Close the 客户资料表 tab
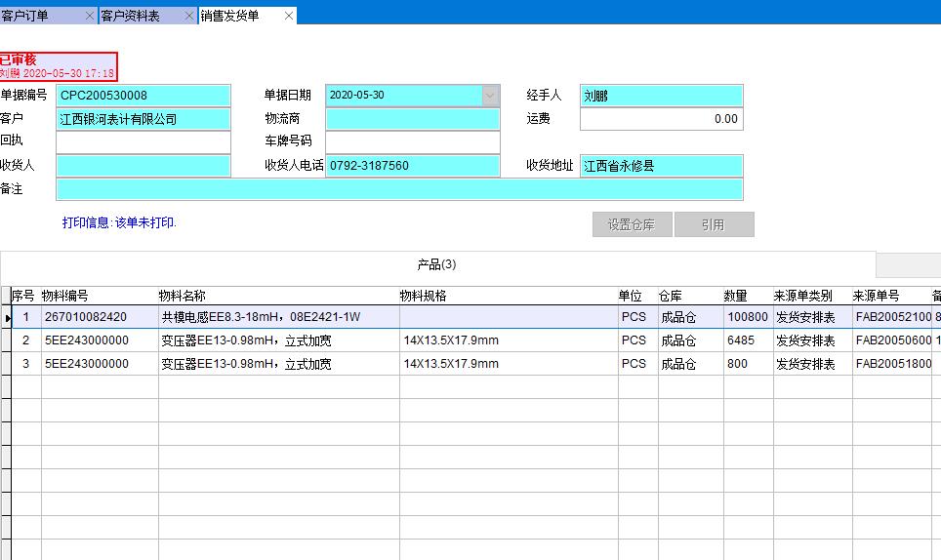This screenshot has height=560, width=941. [189, 16]
